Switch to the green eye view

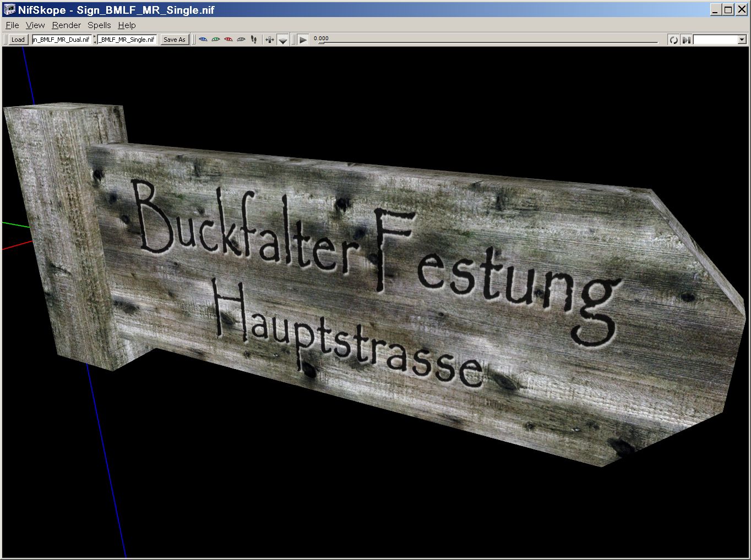(216, 40)
